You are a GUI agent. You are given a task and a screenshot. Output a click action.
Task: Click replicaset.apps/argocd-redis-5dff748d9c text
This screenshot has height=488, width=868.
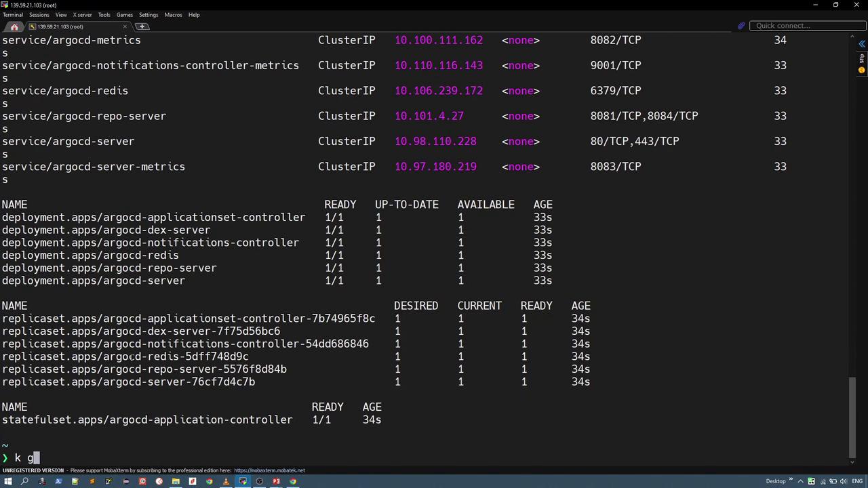[x=125, y=357]
